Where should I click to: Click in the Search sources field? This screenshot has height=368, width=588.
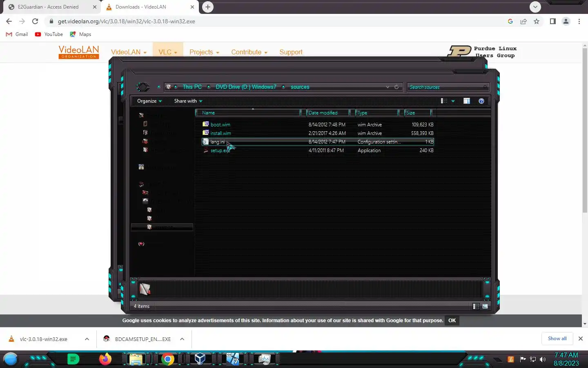pyautogui.click(x=448, y=87)
